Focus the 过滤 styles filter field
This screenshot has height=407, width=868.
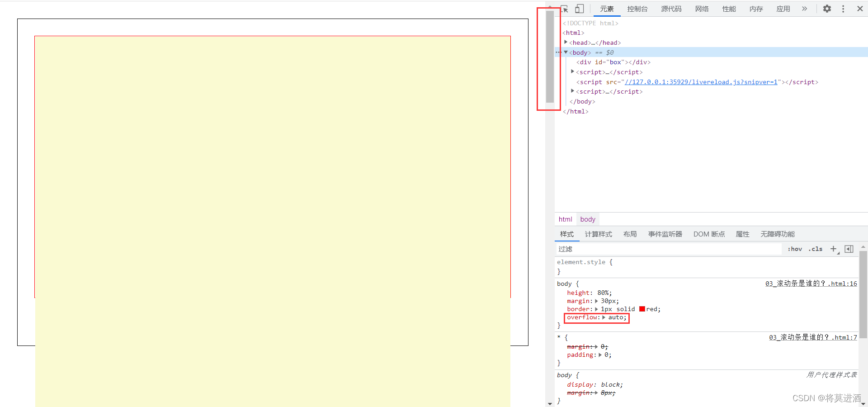coord(669,249)
